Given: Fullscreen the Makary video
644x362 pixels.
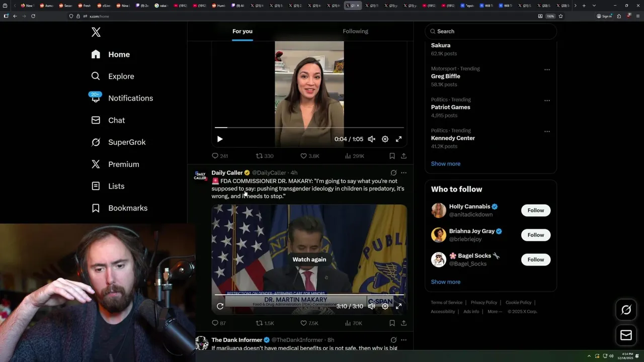Looking at the screenshot, I should (398, 306).
